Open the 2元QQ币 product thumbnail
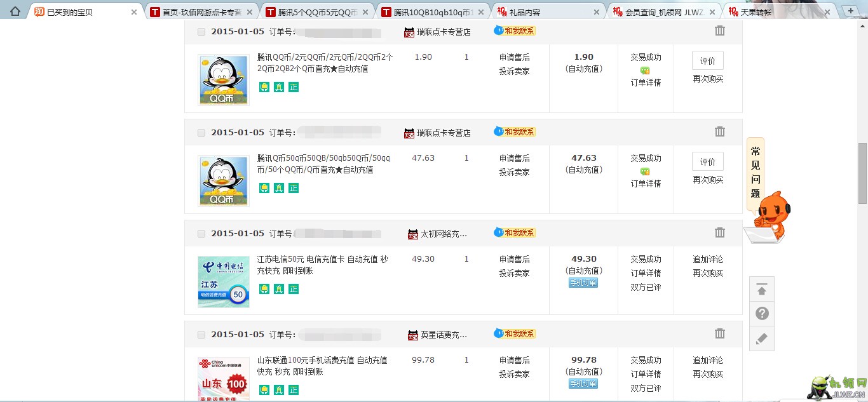The width and height of the screenshot is (868, 402). (x=224, y=79)
